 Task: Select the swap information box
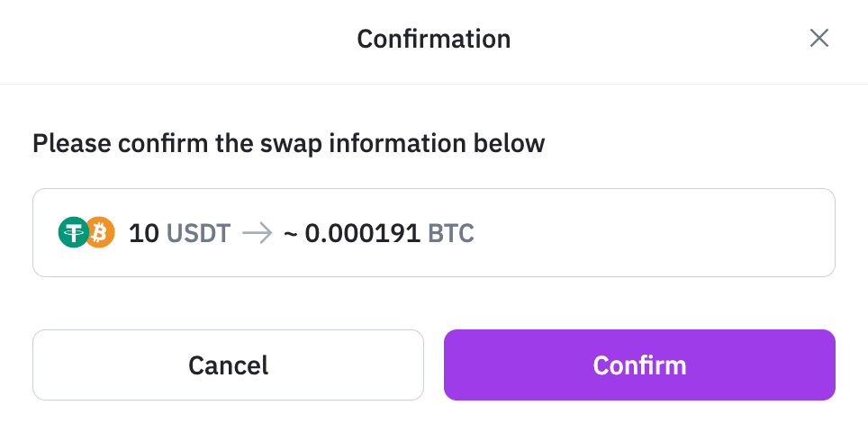tap(433, 232)
